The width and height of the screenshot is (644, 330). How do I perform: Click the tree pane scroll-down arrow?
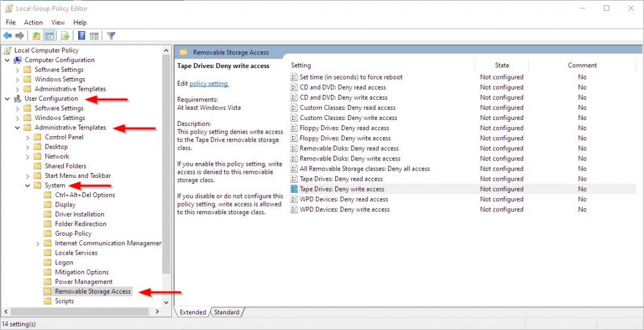pyautogui.click(x=166, y=302)
